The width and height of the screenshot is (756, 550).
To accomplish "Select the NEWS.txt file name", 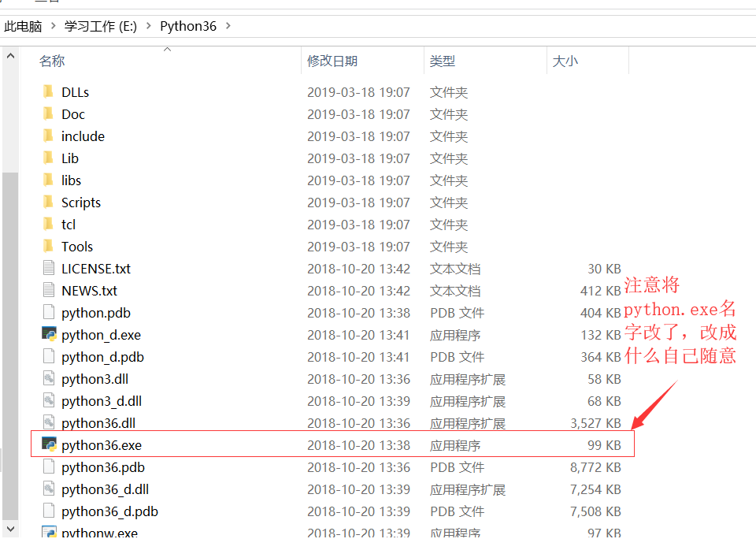I will [x=89, y=291].
